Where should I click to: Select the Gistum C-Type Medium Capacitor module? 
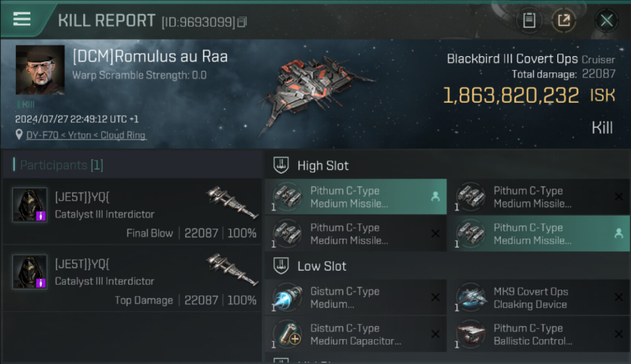tap(355, 334)
